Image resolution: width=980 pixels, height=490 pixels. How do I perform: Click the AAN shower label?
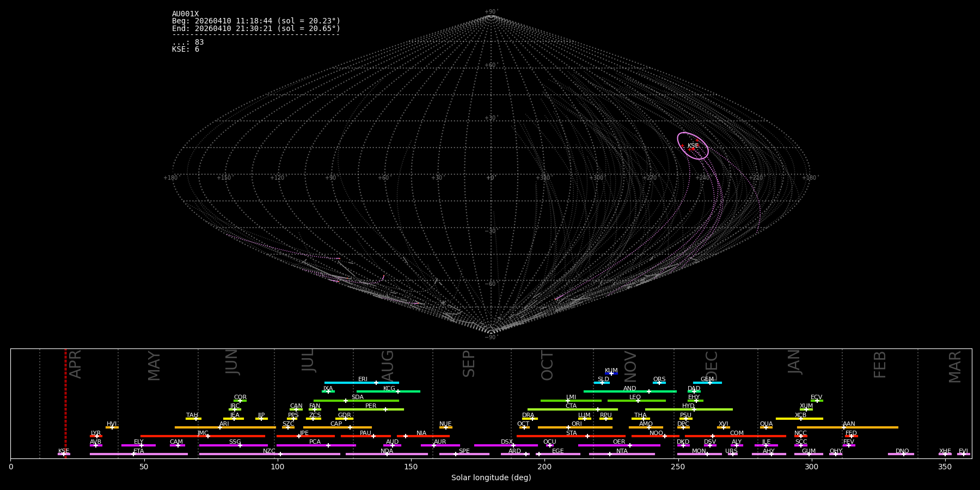(x=849, y=424)
